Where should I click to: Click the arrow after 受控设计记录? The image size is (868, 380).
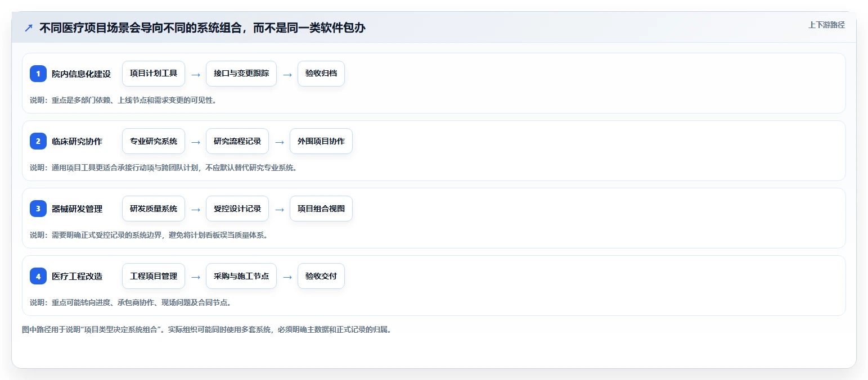click(280, 209)
